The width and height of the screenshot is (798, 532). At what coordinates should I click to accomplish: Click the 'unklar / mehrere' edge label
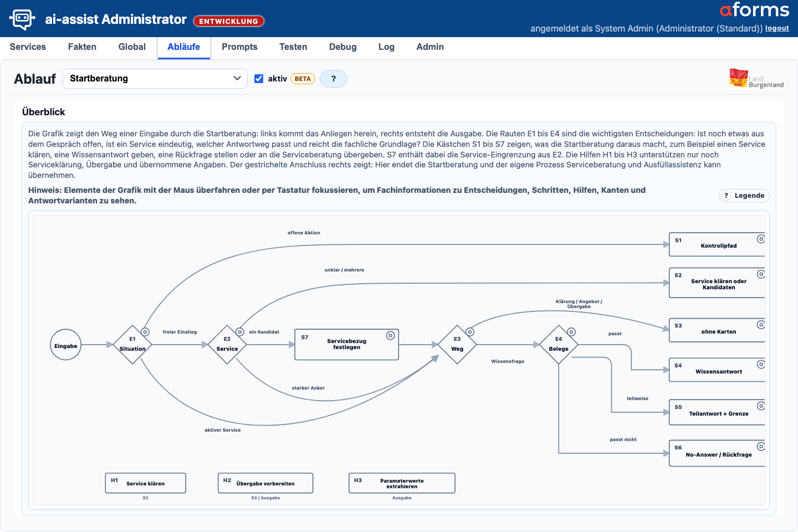(344, 270)
